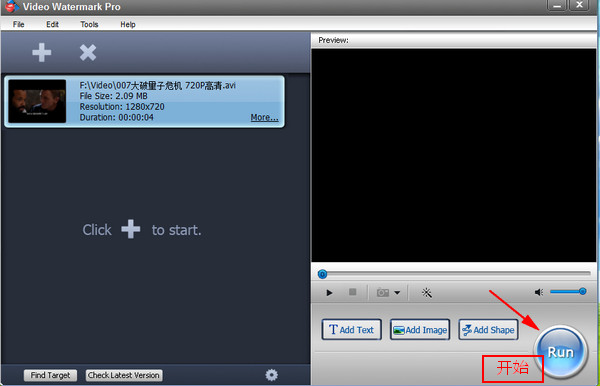The image size is (600, 386).
Task: Select the 007 video thumbnail in the list
Action: [x=37, y=101]
